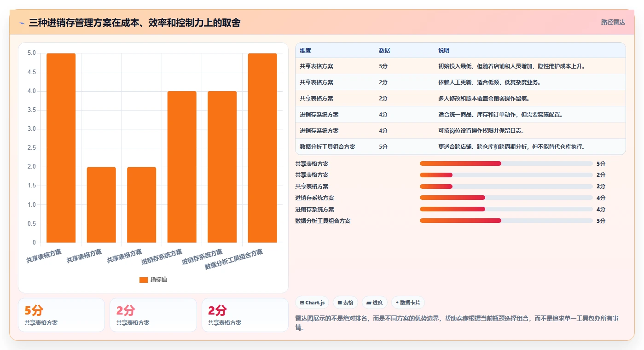Click the 路径雷达 label in the header

coord(613,22)
